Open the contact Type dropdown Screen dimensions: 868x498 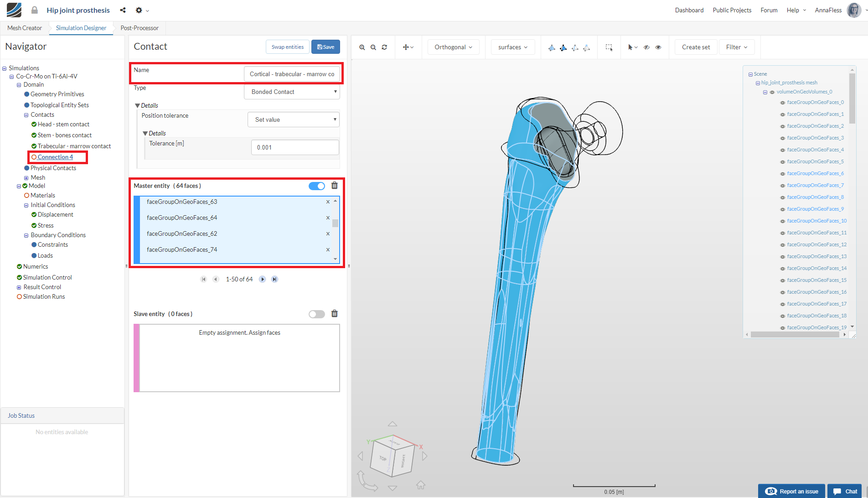(x=292, y=92)
